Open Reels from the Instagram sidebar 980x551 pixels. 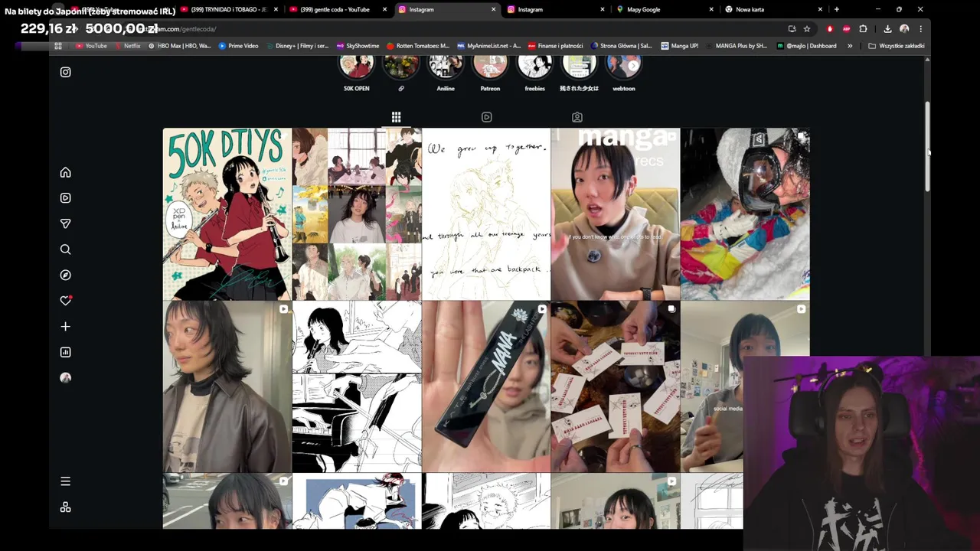[x=65, y=197]
